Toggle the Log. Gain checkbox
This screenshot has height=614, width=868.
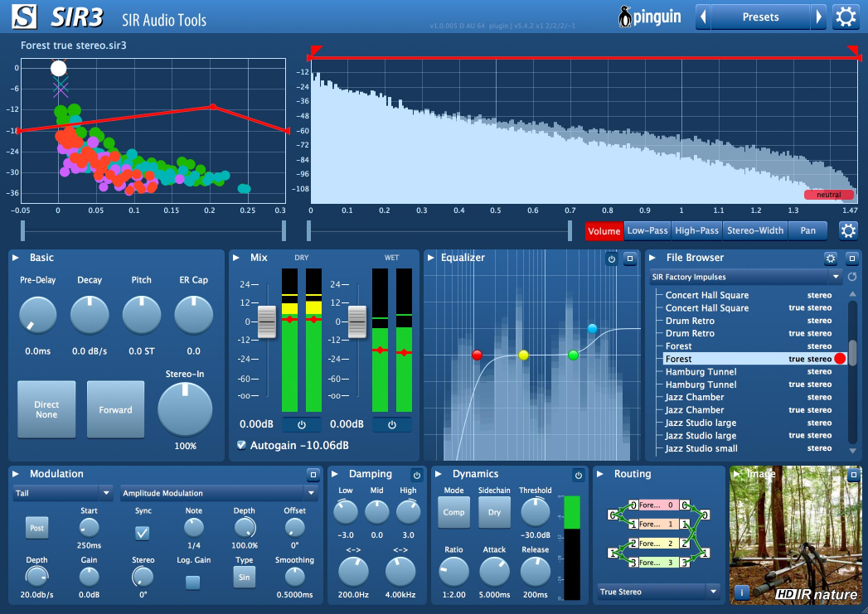192,582
